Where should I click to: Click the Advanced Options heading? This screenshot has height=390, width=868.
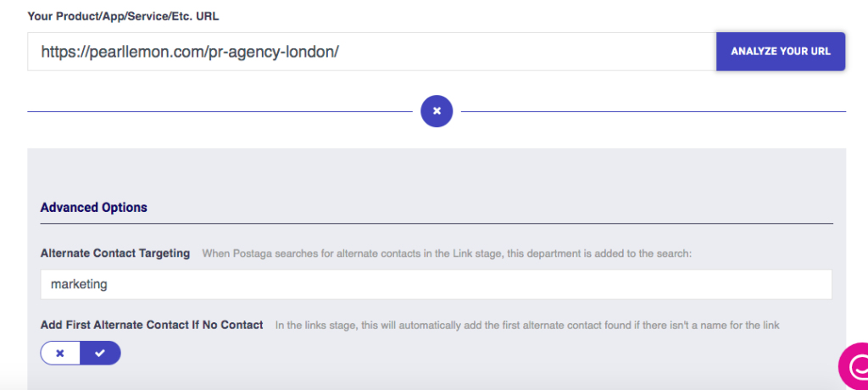94,208
